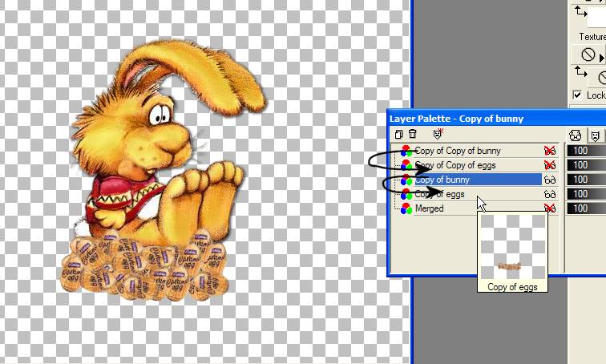Click the background texture null button
Image resolution: width=606 pixels, height=364 pixels.
tap(601, 77)
